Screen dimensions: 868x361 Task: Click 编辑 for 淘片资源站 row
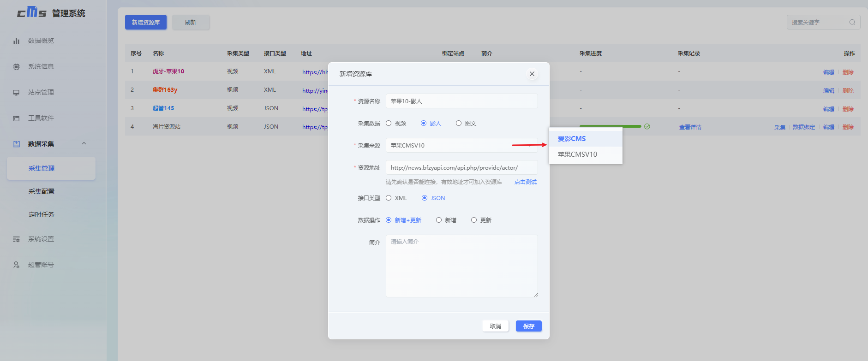point(829,127)
